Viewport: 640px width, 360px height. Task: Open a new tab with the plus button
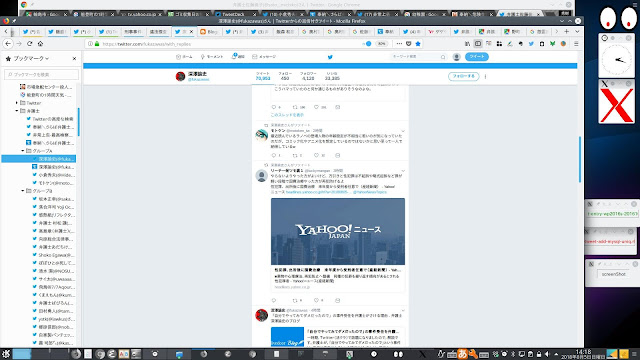point(567,31)
